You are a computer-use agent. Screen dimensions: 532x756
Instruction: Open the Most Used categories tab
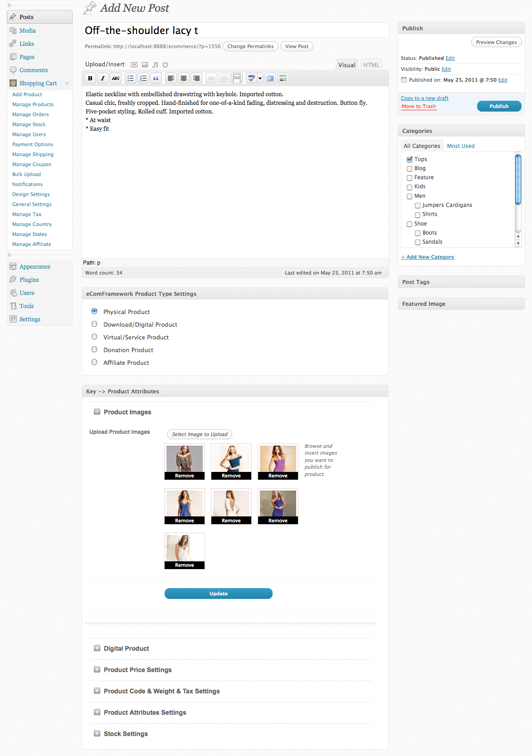pos(460,146)
